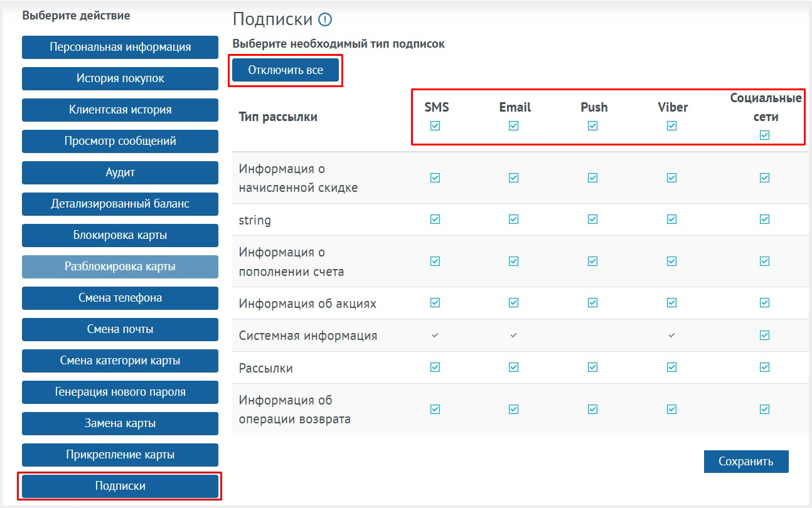
Task: Open История покупок section
Action: (x=120, y=78)
